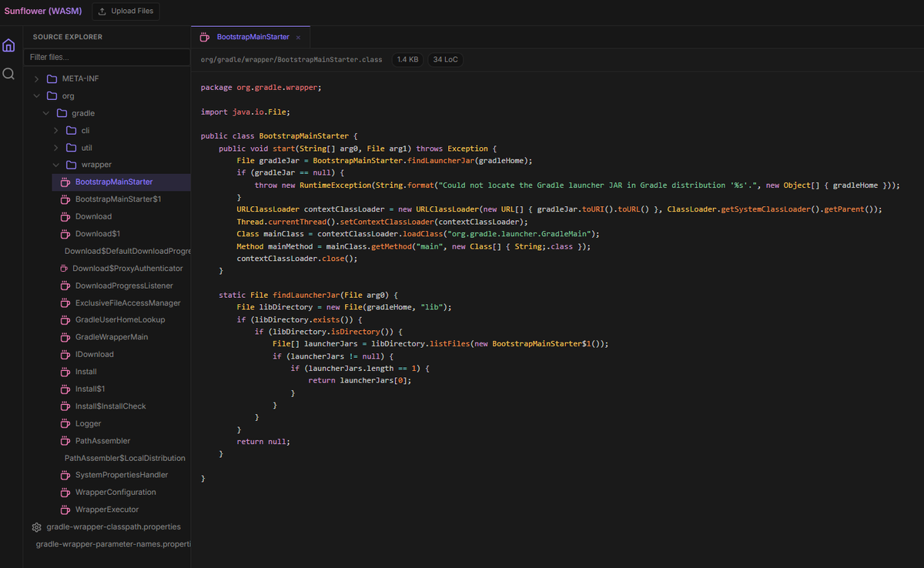Expand the META-INF folder chevron
924x568 pixels.
pos(36,79)
